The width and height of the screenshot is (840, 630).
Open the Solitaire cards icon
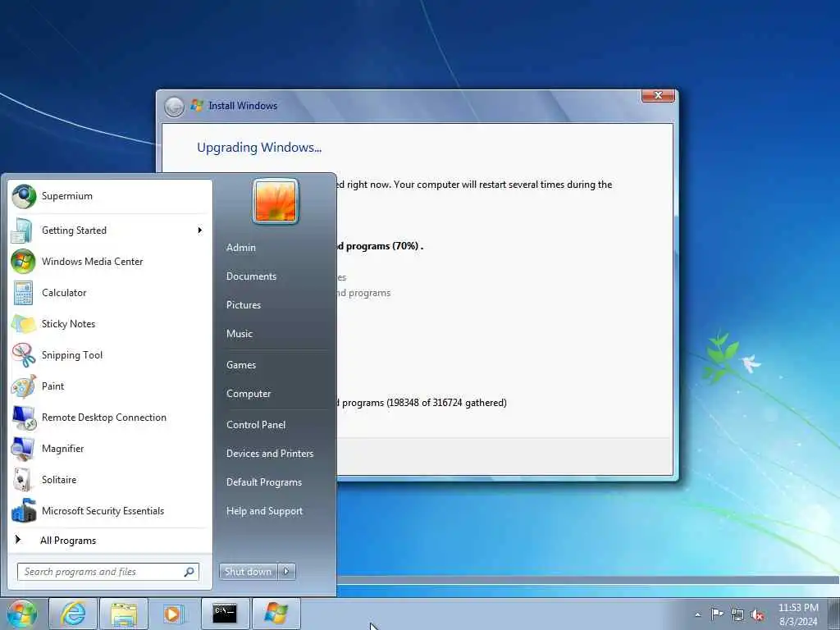[x=22, y=479]
